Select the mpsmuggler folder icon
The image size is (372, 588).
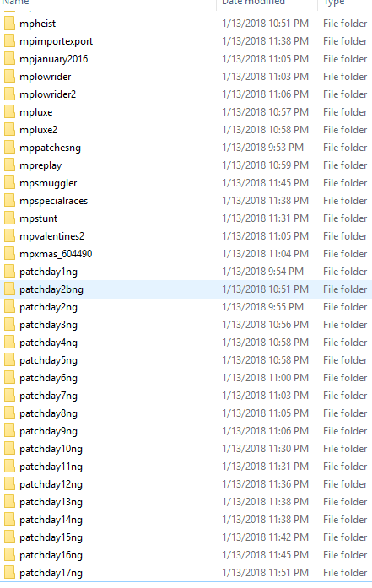tap(9, 182)
